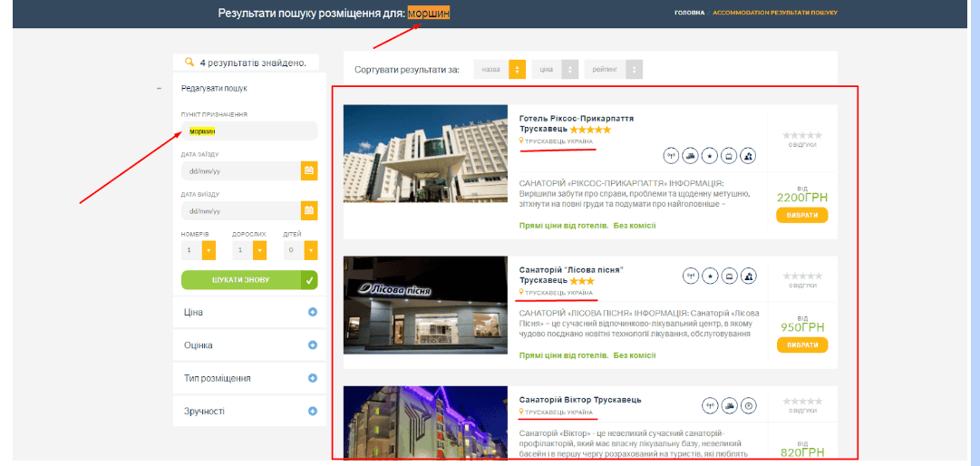Click 2200ГРН price text

[x=802, y=198]
